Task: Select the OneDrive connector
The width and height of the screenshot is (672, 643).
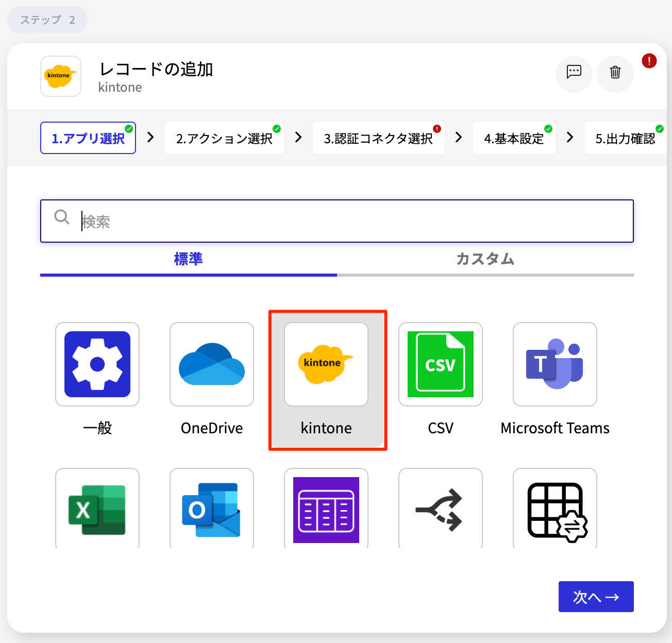Action: pyautogui.click(x=211, y=364)
